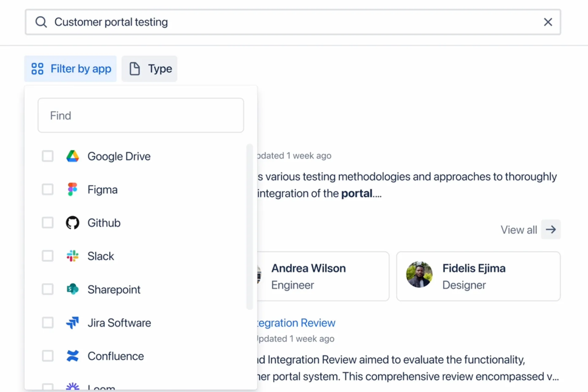The image size is (588, 392).
Task: Open Fidelis Ejima's profile photo
Action: click(x=419, y=274)
